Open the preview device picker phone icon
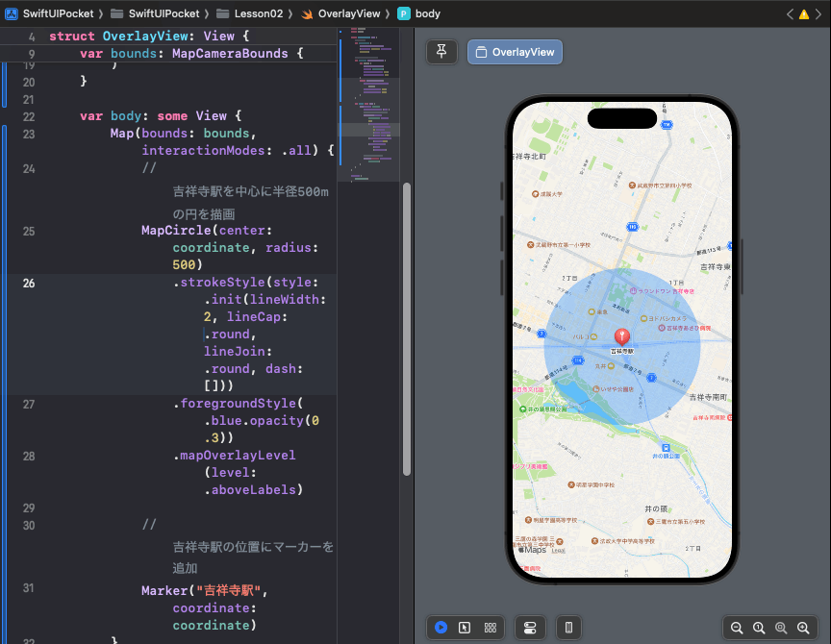 (568, 628)
